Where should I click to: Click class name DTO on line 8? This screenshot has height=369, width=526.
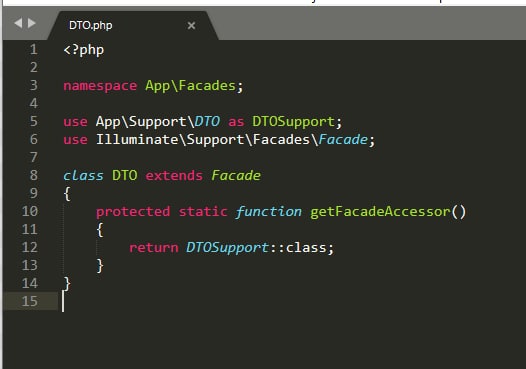point(125,175)
